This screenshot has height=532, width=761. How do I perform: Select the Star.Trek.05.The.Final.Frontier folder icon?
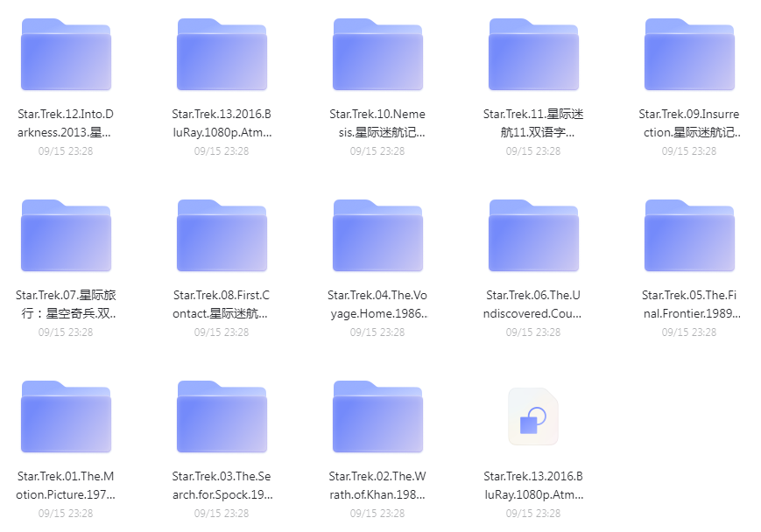point(689,235)
